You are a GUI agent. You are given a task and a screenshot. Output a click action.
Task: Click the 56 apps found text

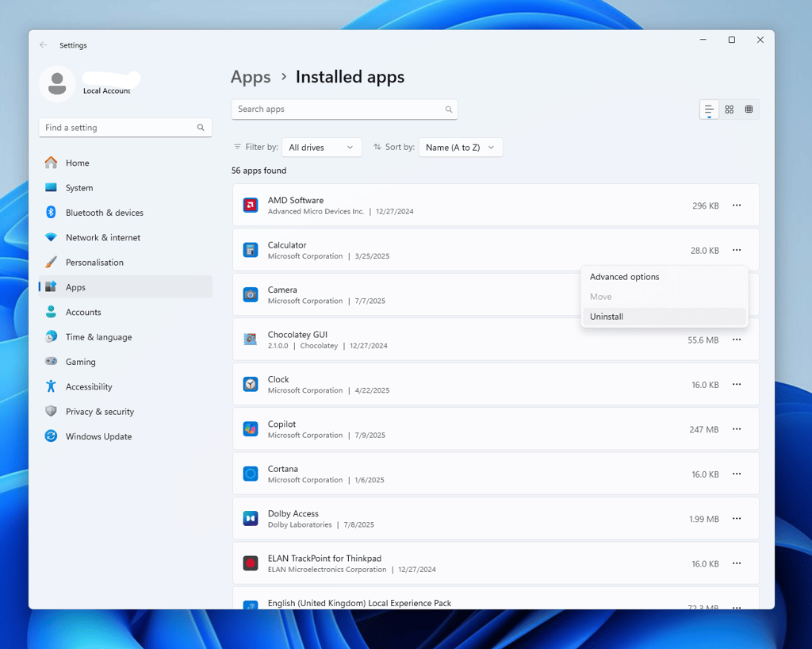point(259,171)
